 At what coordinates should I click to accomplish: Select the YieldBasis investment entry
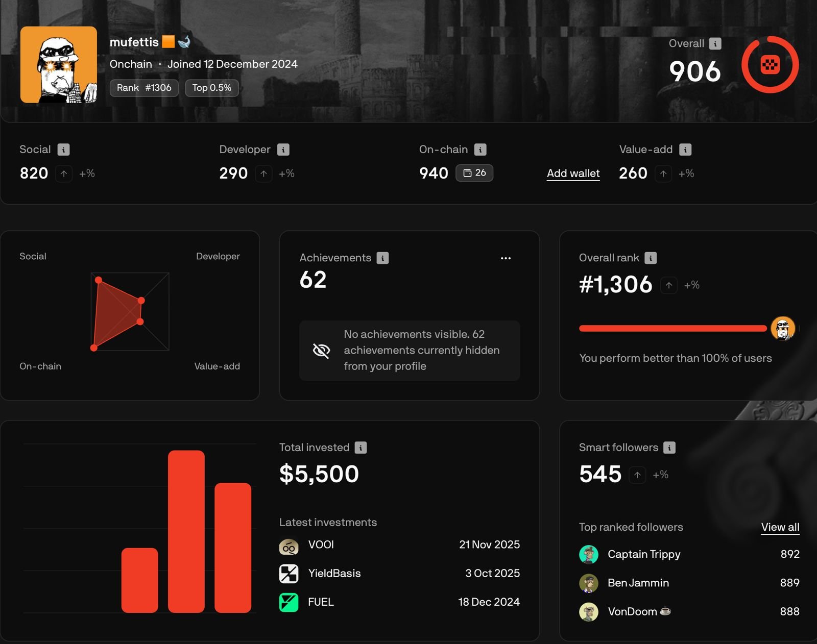point(334,574)
